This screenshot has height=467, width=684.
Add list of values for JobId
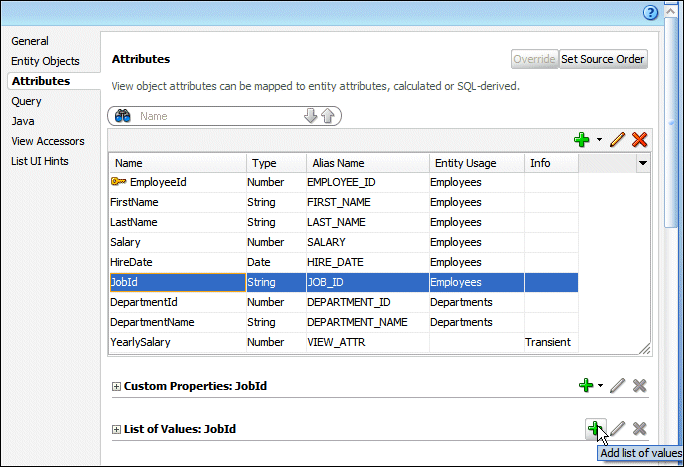click(594, 428)
